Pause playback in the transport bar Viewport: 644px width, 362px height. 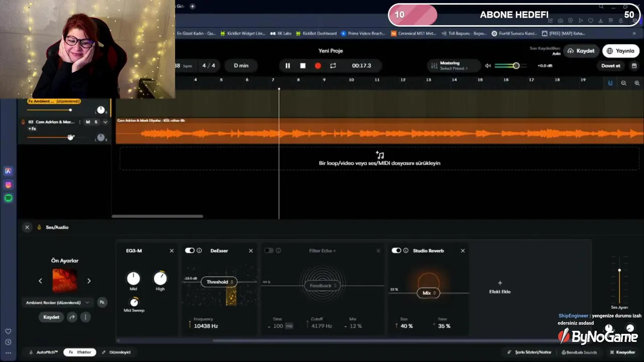click(x=288, y=66)
